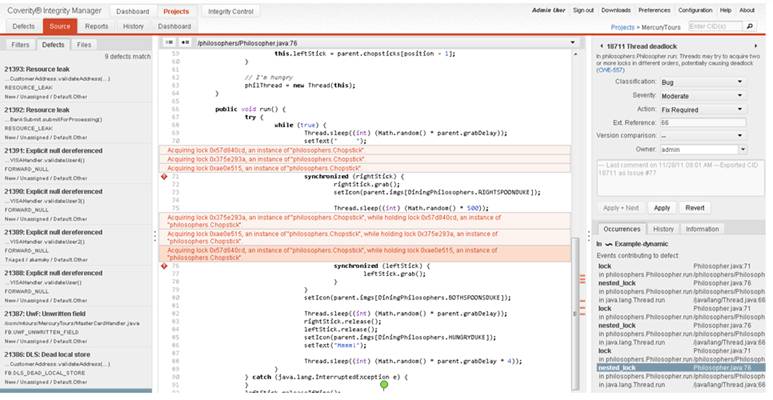Screen dimensions: 773x400
Task: Click the second event navigation icon above the code
Action: point(184,44)
